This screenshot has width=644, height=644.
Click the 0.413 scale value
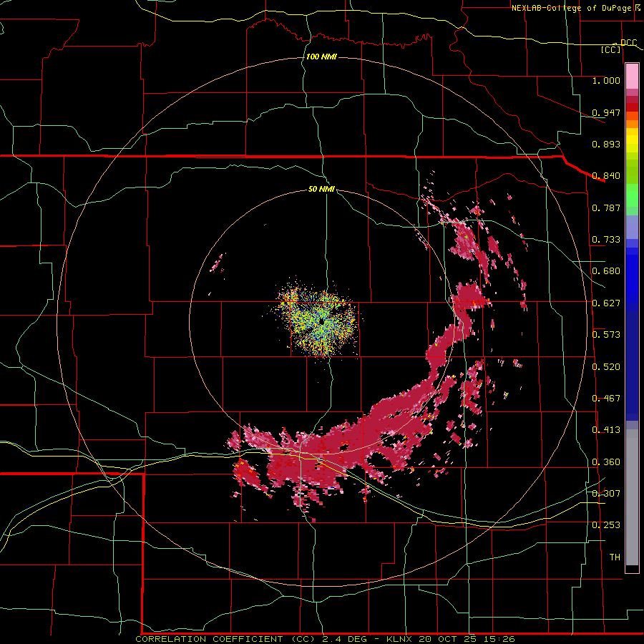coord(606,429)
